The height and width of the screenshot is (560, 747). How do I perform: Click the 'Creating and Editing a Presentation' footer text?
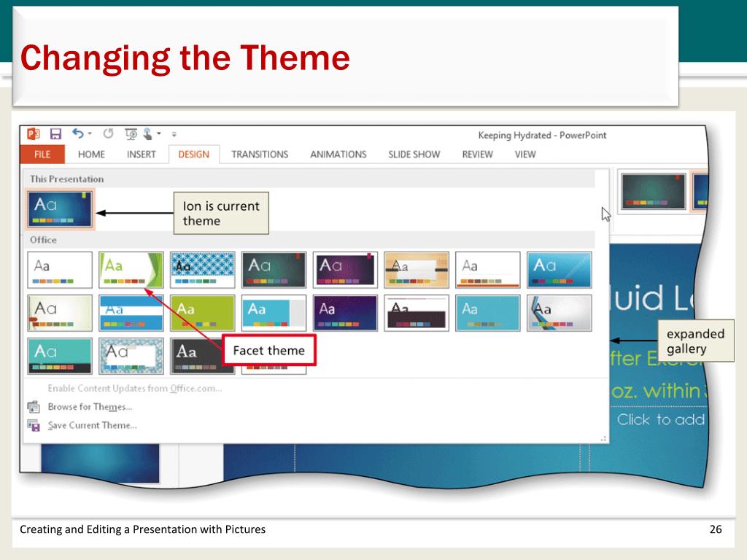142,529
